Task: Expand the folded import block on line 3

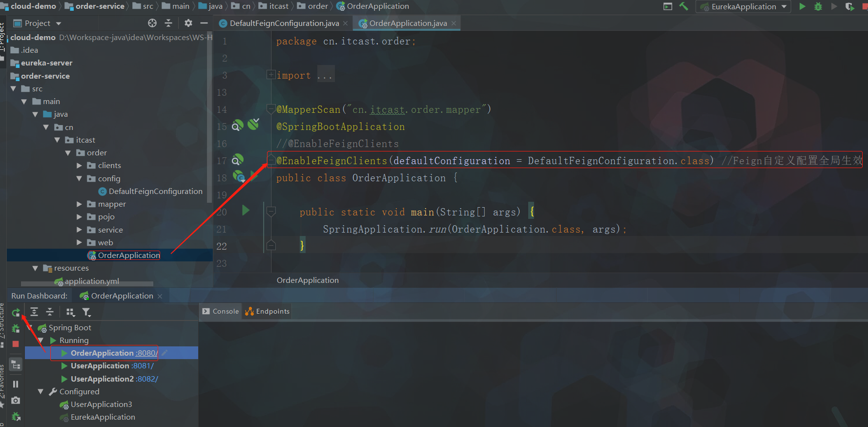Action: point(270,75)
